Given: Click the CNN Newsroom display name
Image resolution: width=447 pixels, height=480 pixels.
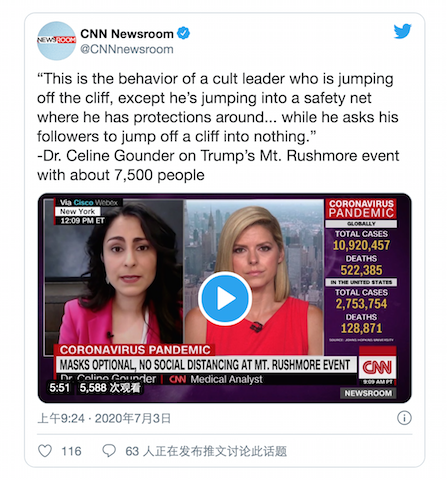Looking at the screenshot, I should click(x=127, y=34).
